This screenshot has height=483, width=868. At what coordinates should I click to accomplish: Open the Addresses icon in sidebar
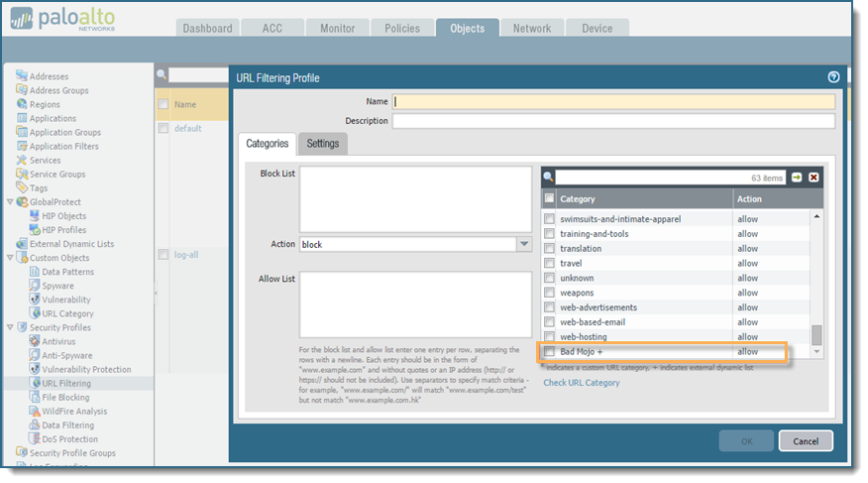click(x=22, y=76)
